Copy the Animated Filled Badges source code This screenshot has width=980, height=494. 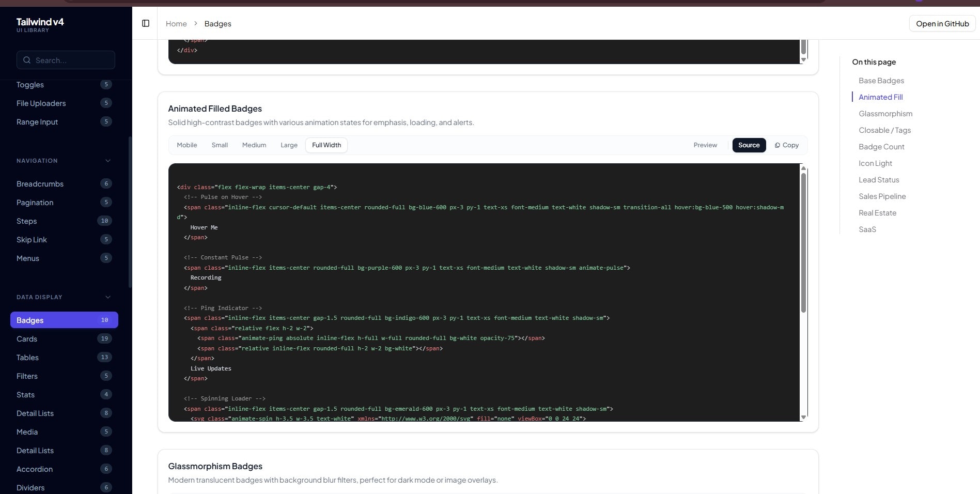[x=786, y=145]
